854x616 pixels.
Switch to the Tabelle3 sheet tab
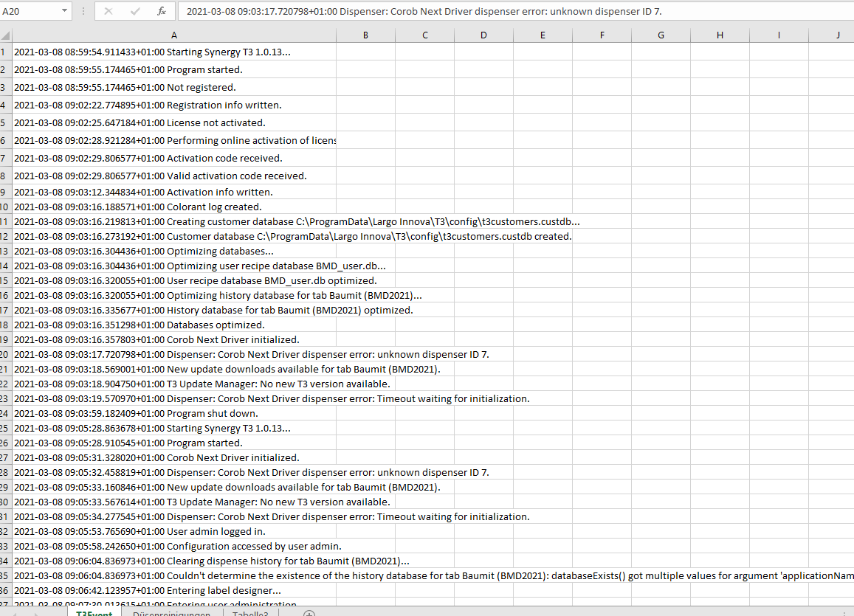[x=250, y=613]
